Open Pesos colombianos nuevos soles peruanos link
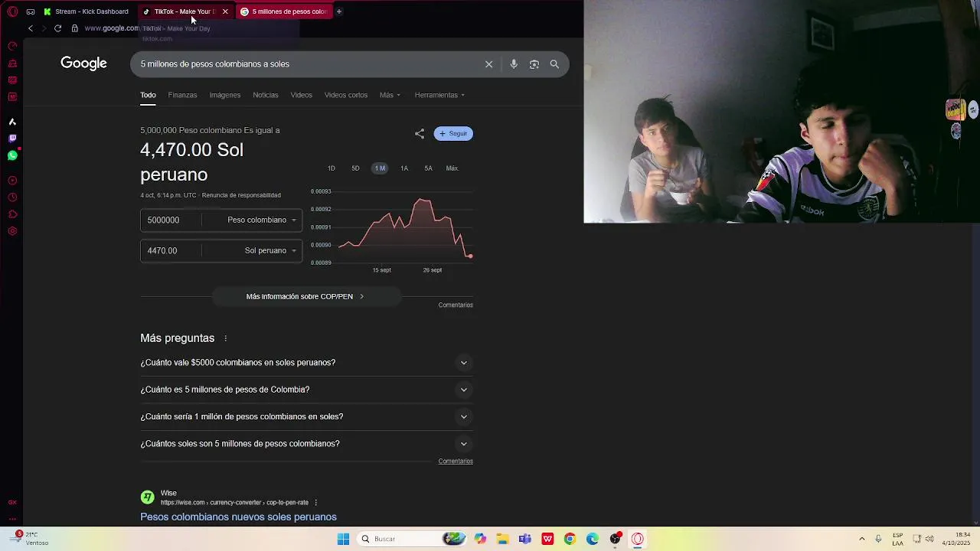Screen dimensions: 980x551 tap(238, 517)
